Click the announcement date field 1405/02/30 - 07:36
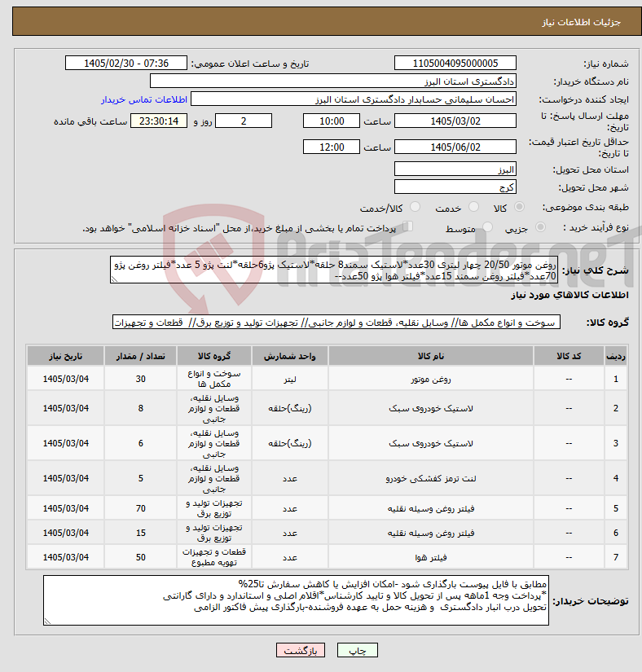Viewport: 642px width, 672px height. click(x=126, y=63)
